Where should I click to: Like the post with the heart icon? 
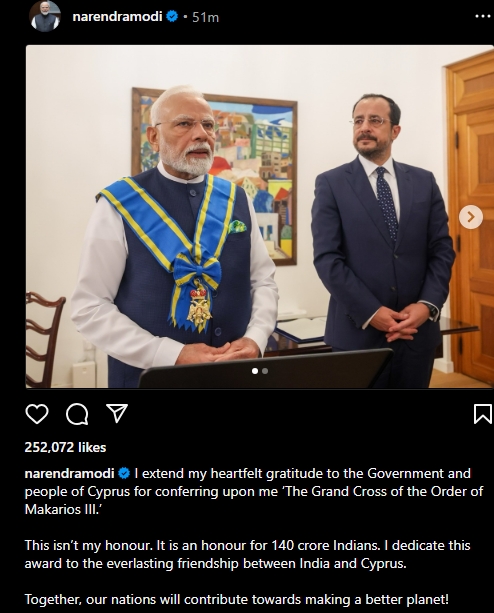37,414
